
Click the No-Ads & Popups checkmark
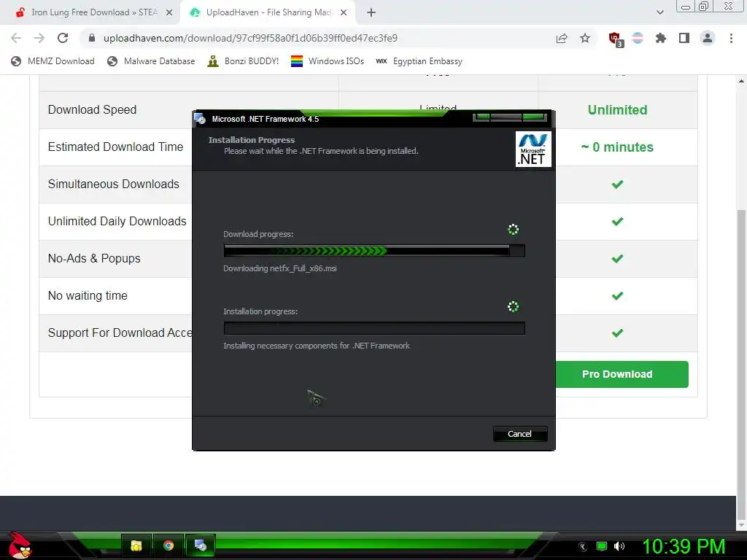pos(617,259)
